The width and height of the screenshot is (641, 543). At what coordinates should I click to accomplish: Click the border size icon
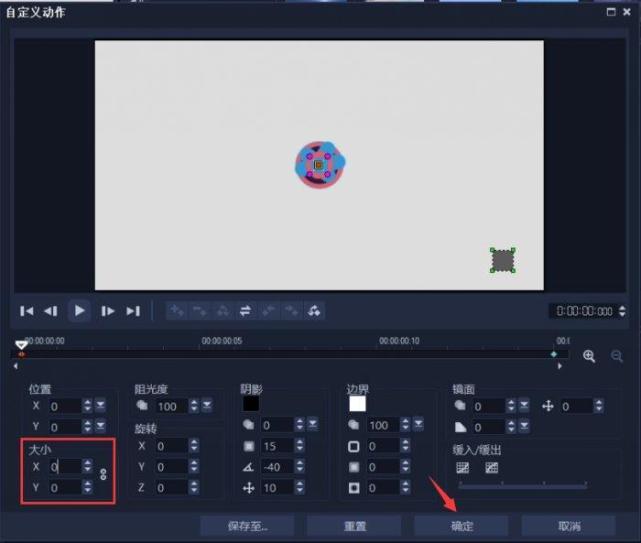(x=354, y=446)
